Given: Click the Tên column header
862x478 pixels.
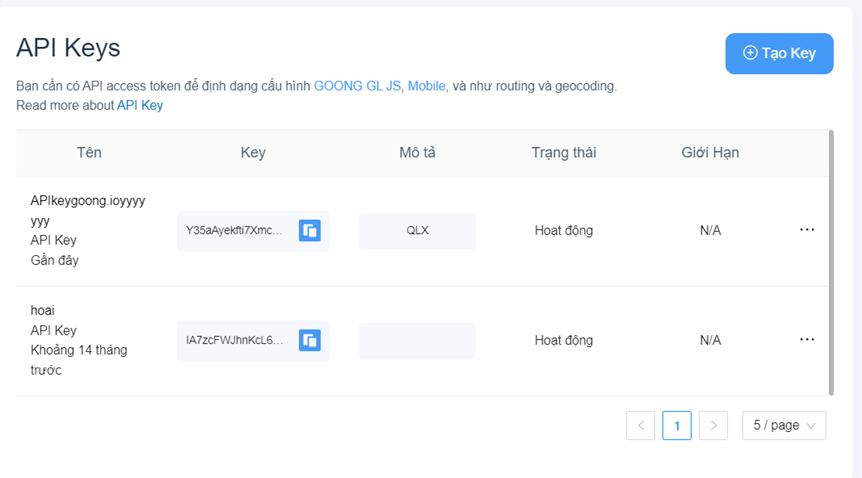Looking at the screenshot, I should click(89, 153).
